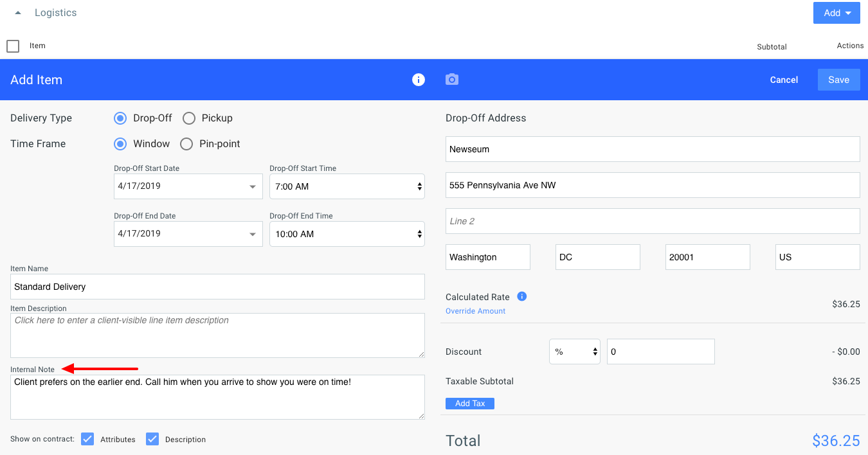Click the Override Amount link

coord(476,311)
